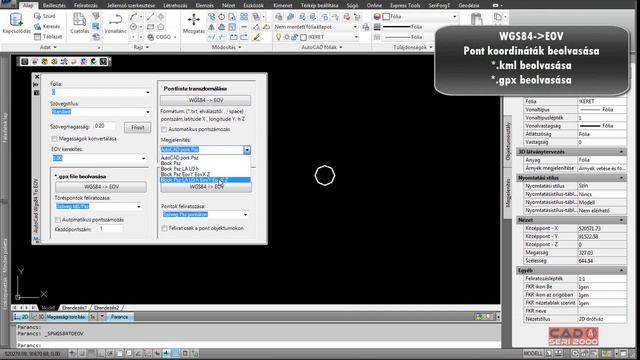This screenshot has width=640, height=360.
Task: Click the Vonalvastagság value in properties
Action: point(602,126)
